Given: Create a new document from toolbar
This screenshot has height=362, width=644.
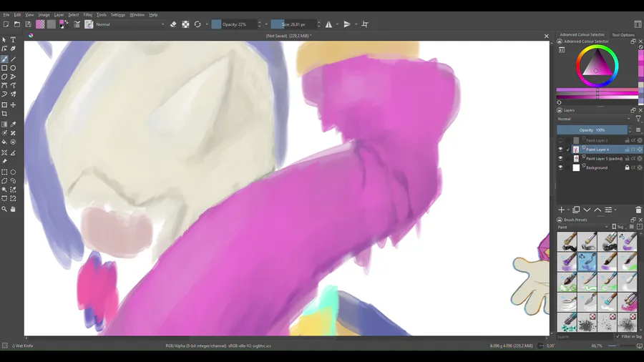Looking at the screenshot, I should [6, 24].
